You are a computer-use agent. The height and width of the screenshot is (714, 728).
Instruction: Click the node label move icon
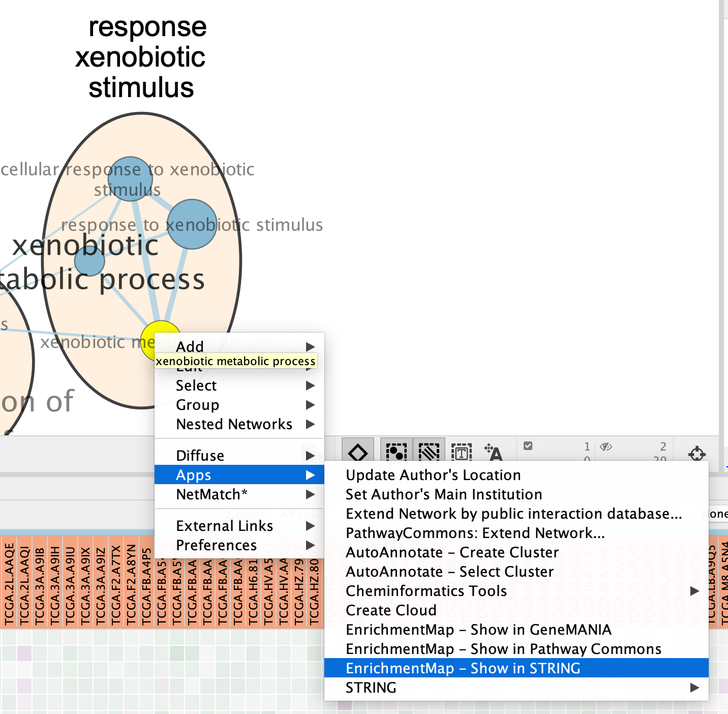point(493,452)
